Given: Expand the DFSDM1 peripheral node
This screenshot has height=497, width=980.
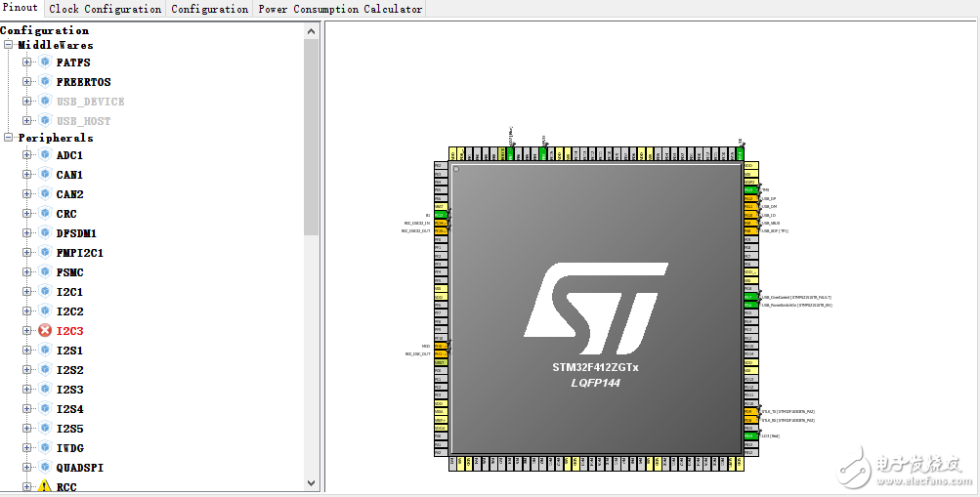Looking at the screenshot, I should point(27,233).
